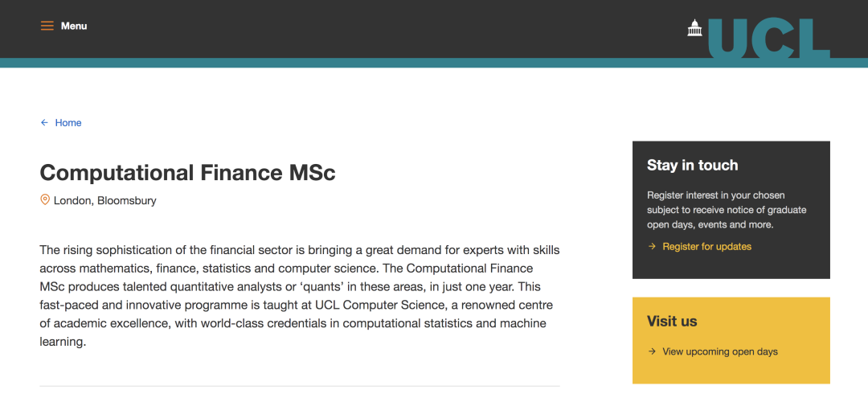Screen dimensions: 868x394
Task: Click the UCL dome building icon
Action: pos(694,27)
